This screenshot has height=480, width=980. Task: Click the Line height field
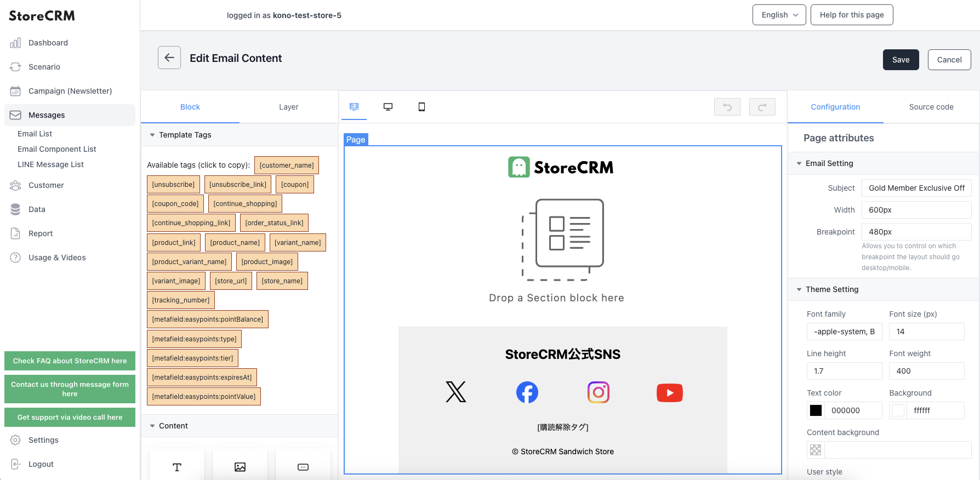[x=844, y=371]
